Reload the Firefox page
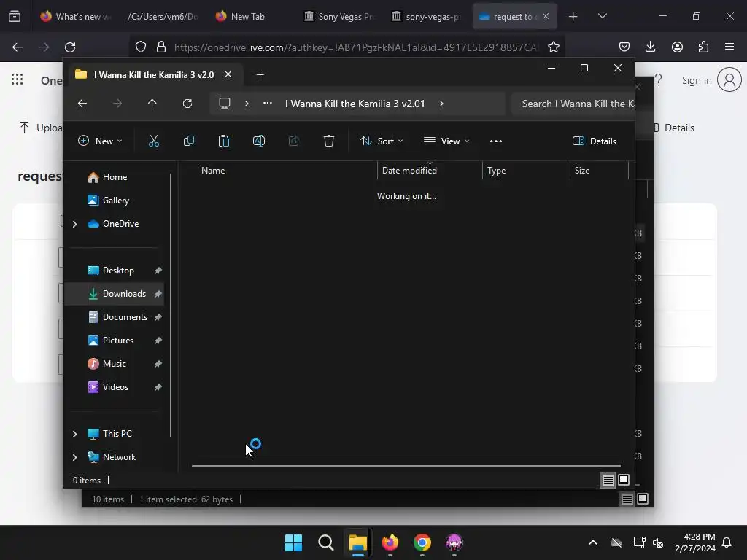Viewport: 747px width, 560px height. (70, 47)
